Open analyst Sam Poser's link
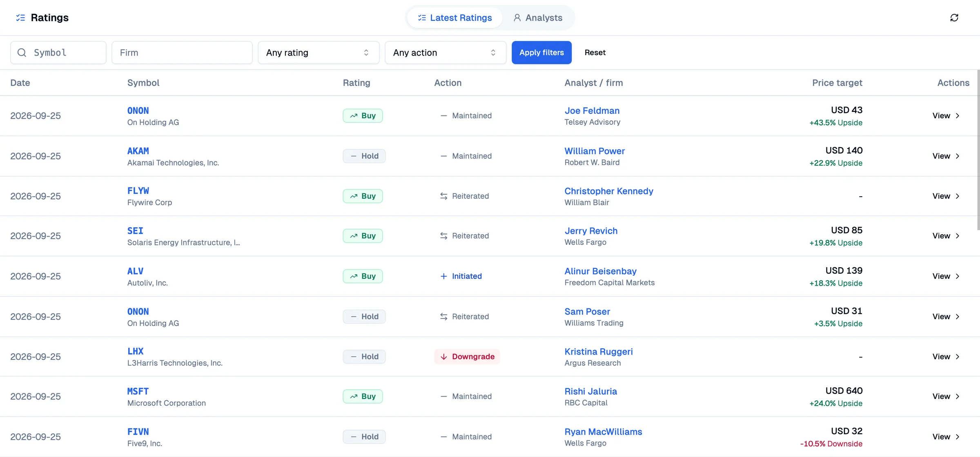This screenshot has width=980, height=457. pyautogui.click(x=587, y=312)
